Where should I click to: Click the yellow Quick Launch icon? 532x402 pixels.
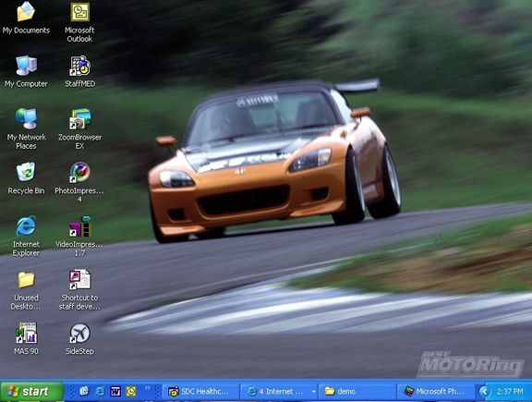(131, 392)
